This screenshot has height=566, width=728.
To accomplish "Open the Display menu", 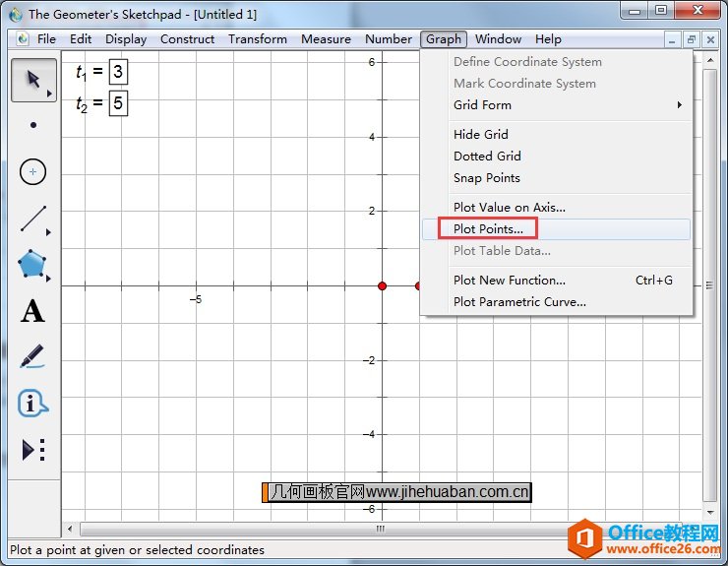I will point(126,39).
